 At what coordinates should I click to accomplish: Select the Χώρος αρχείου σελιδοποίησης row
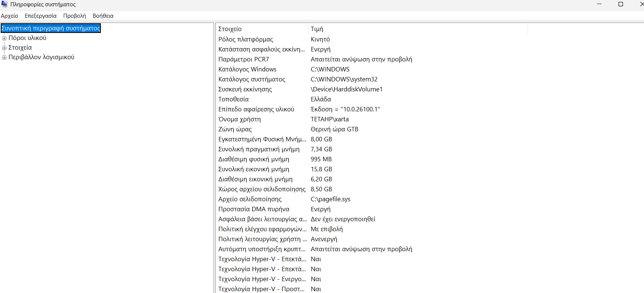point(372,189)
